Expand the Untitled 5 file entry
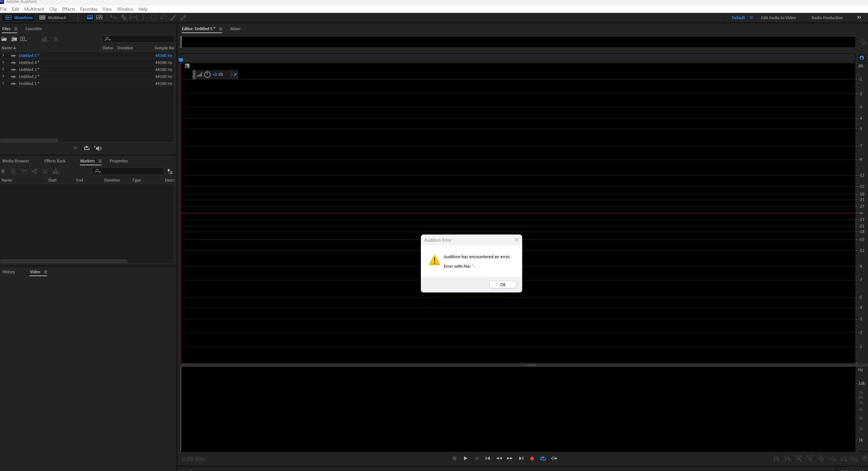868x471 pixels. [3, 55]
